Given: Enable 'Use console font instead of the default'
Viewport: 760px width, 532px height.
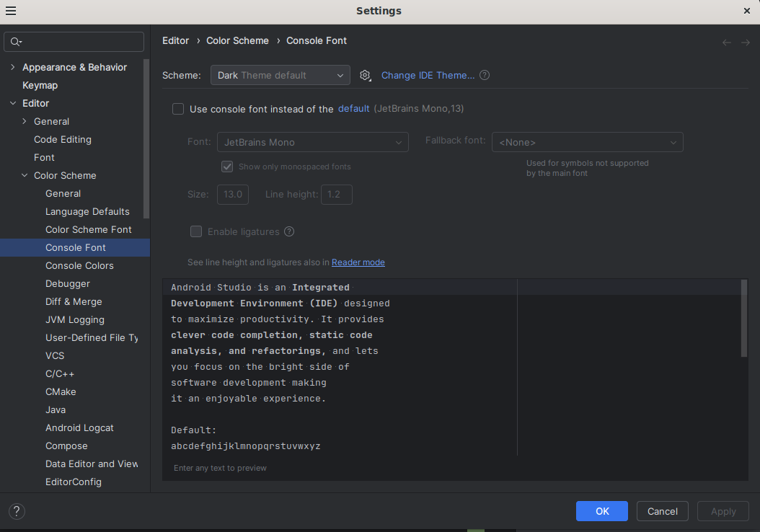Looking at the screenshot, I should tap(178, 109).
